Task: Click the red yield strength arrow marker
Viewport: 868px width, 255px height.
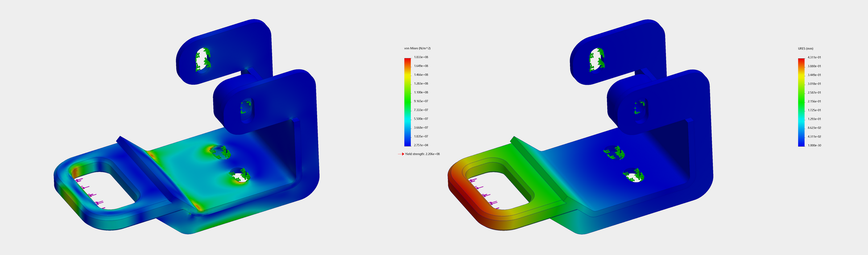Action: point(401,154)
